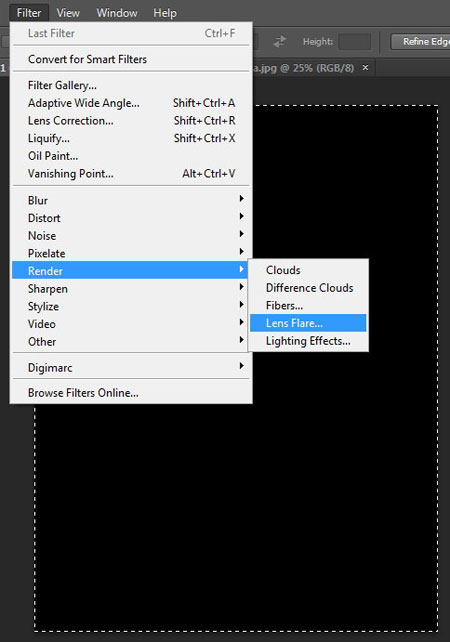This screenshot has width=450, height=642.
Task: Open the View menu
Action: coord(68,13)
